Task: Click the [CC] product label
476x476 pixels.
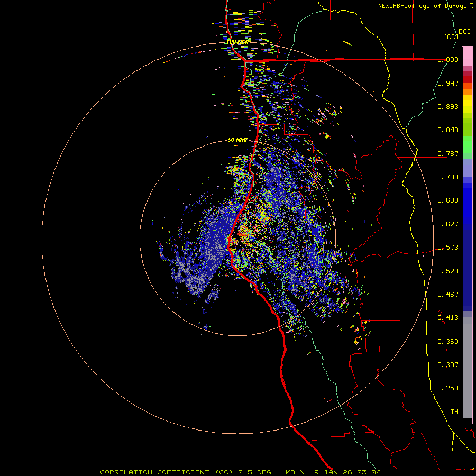Action: pyautogui.click(x=451, y=36)
